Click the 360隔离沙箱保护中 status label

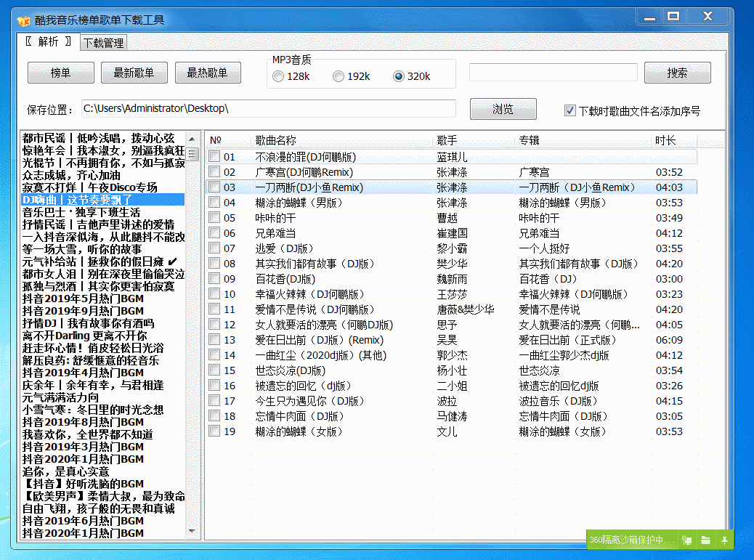tap(631, 540)
